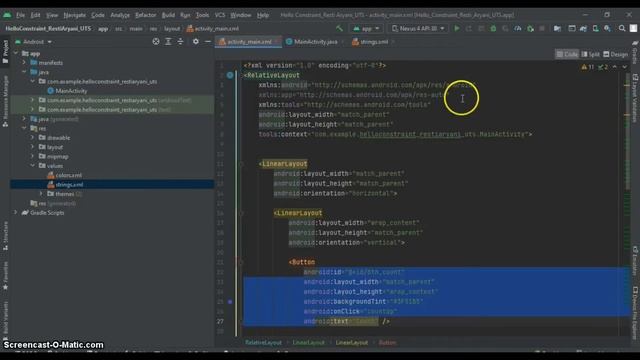Run the app with green play button
The height and width of the screenshot is (360, 640).
coord(457,29)
